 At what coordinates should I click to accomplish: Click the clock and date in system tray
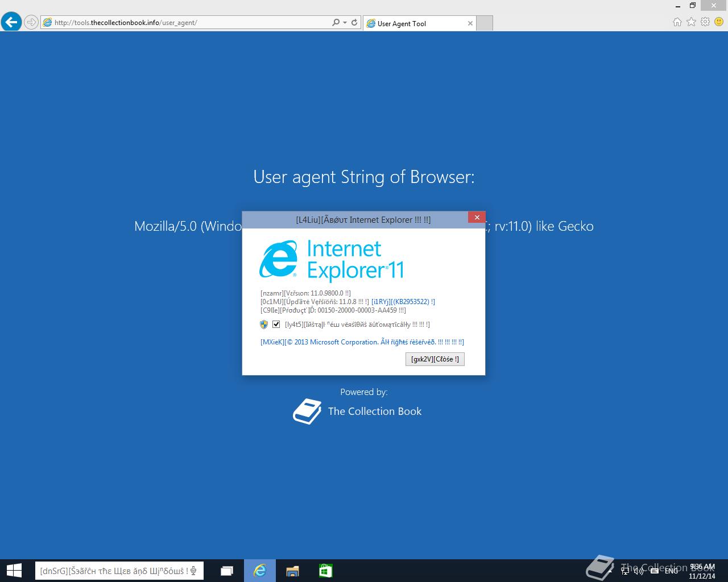point(702,571)
